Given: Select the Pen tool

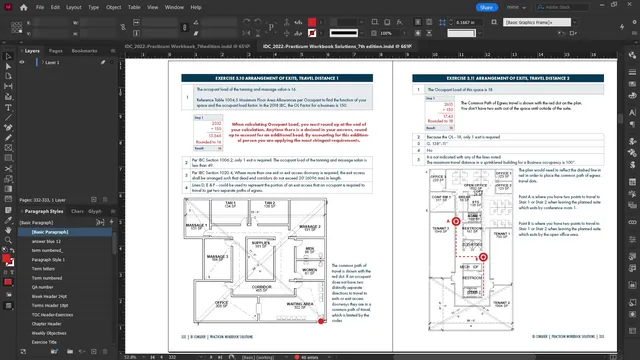Looking at the screenshot, I should point(8,128).
